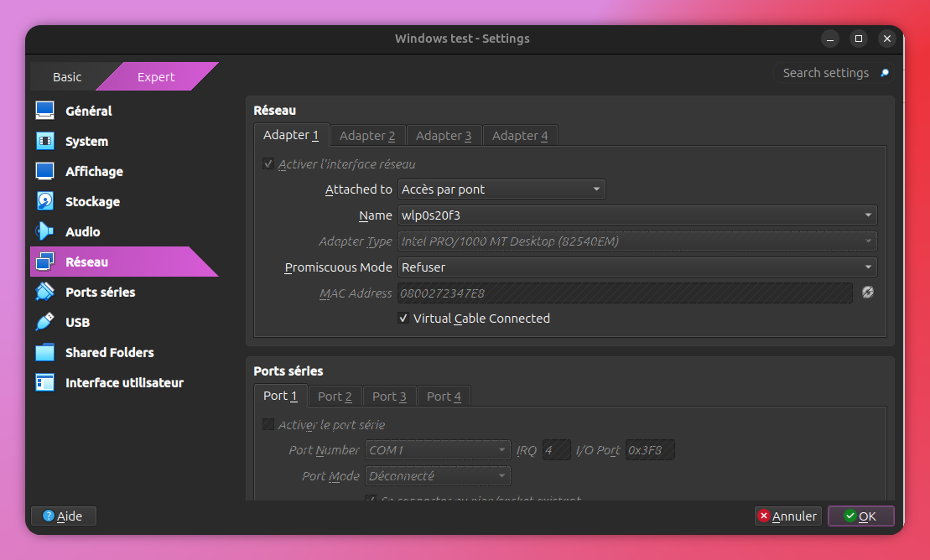This screenshot has height=560, width=930.
Task: Click the Search settings field
Action: tap(826, 73)
